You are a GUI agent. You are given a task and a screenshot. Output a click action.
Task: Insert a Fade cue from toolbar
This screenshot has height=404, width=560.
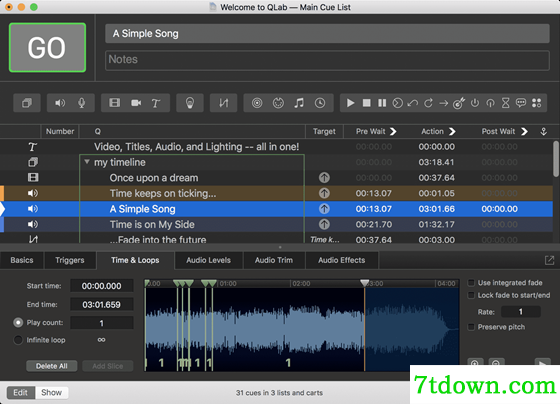point(224,103)
